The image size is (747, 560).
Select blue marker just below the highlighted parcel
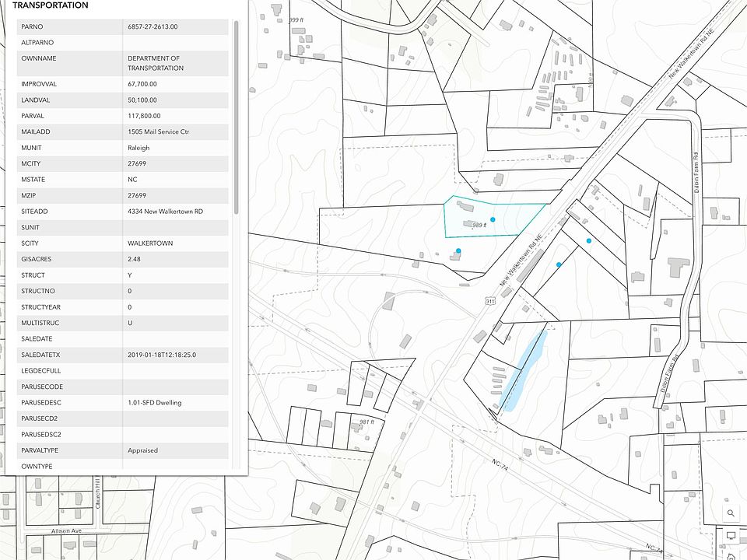pyautogui.click(x=458, y=250)
